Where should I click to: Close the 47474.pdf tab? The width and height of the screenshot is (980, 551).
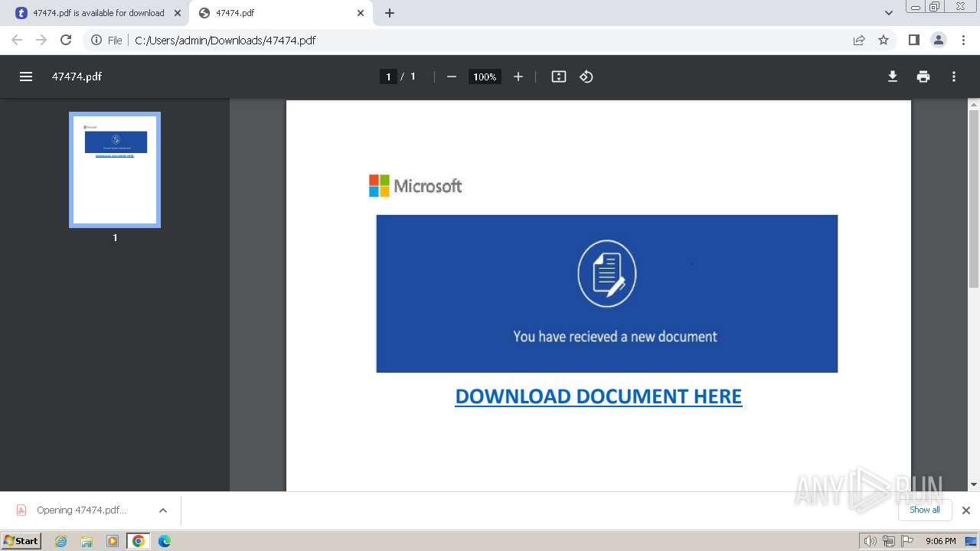point(361,13)
